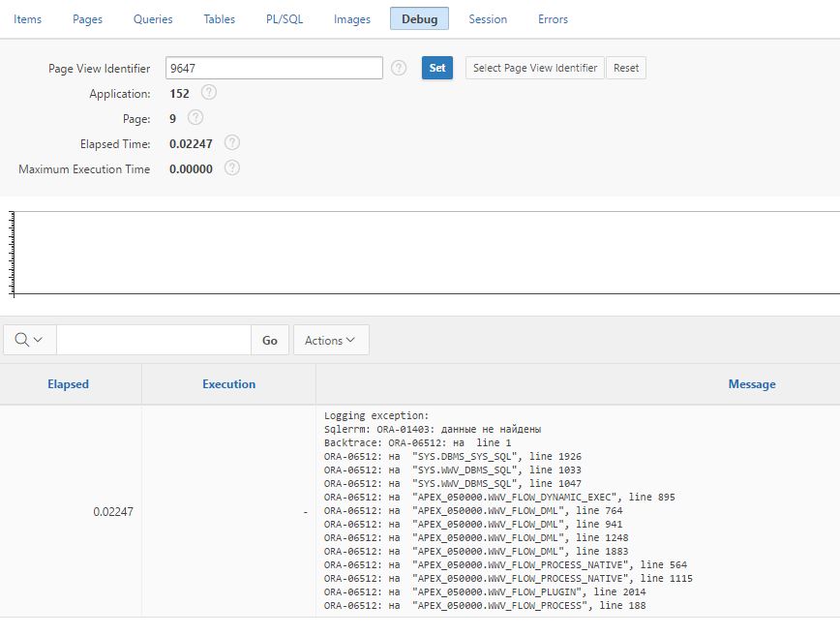Click the 'Sqlerrm: ORA-01403' message line
This screenshot has width=840, height=636.
click(x=433, y=429)
